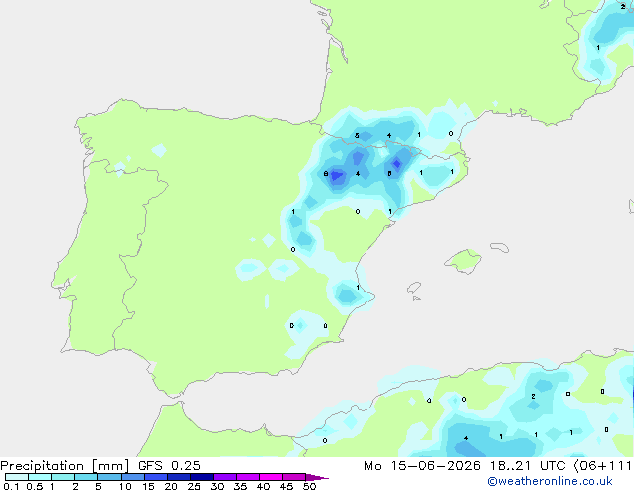Pick the 0.5–1 mm legend swatch
Screen dimensions: 634x490
pos(40,477)
